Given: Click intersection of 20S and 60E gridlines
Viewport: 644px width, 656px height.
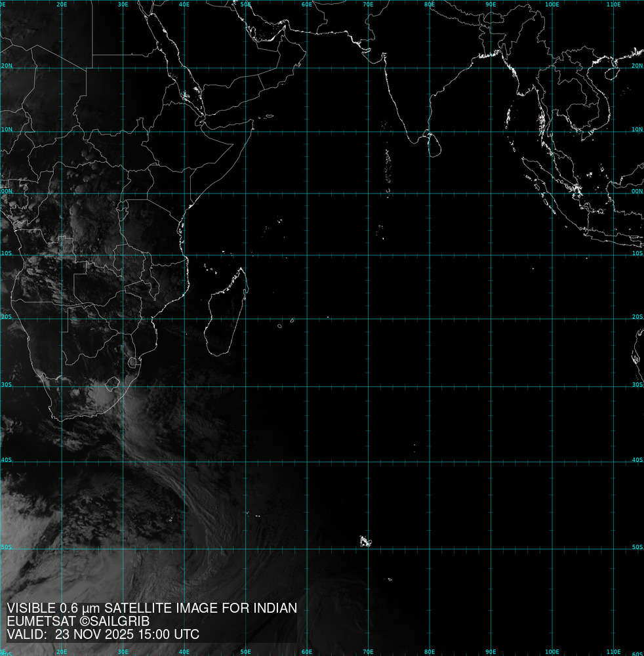Looking at the screenshot, I should [x=307, y=319].
